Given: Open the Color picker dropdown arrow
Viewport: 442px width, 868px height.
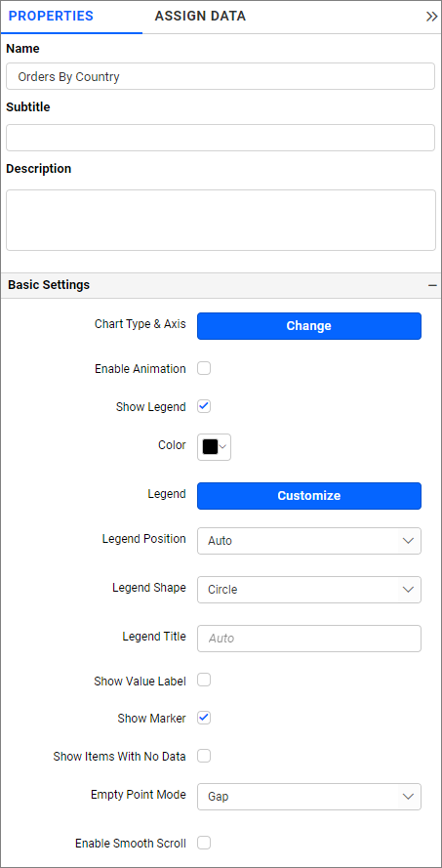Looking at the screenshot, I should pyautogui.click(x=222, y=447).
